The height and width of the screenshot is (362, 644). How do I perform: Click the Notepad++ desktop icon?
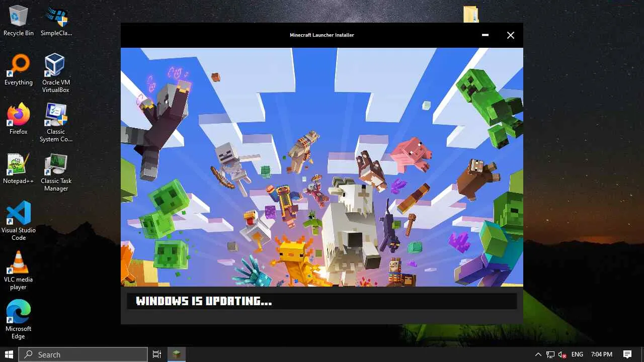[19, 168]
